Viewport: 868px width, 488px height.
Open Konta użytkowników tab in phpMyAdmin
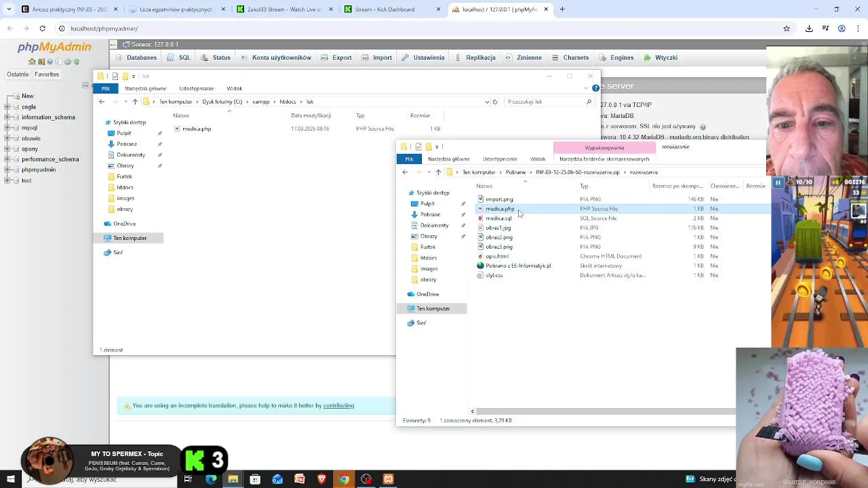pos(275,58)
